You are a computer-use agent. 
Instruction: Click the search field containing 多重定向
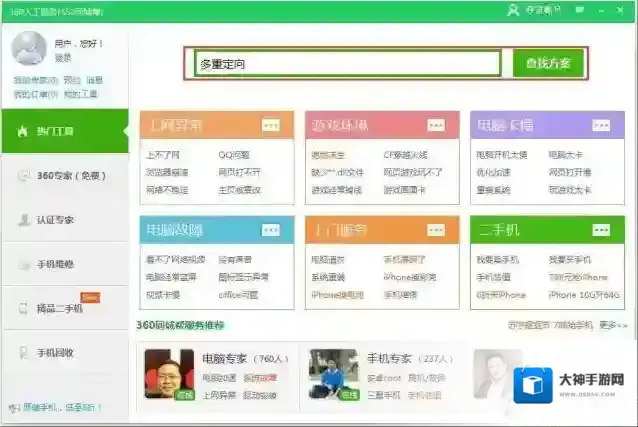tap(347, 63)
